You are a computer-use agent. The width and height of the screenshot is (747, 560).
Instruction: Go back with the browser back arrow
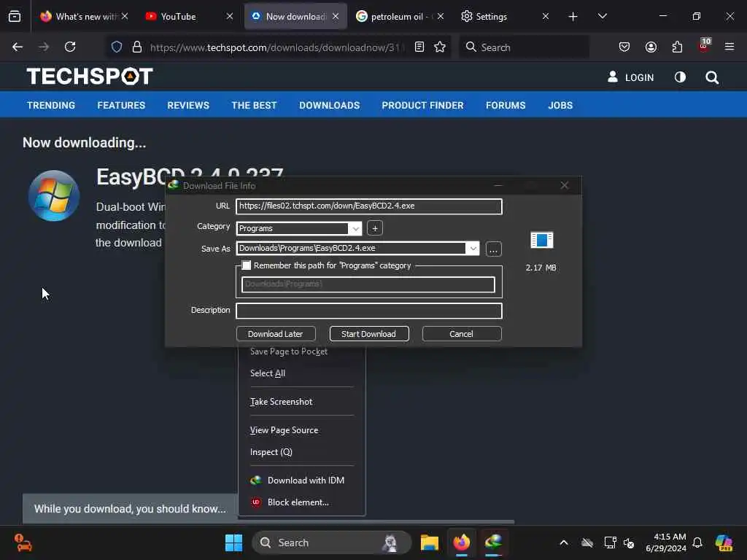(18, 47)
